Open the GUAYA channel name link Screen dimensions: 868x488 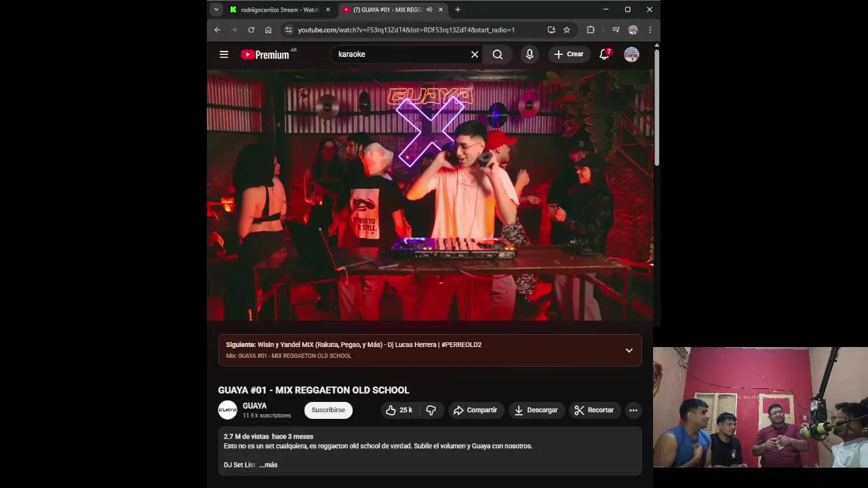[254, 406]
